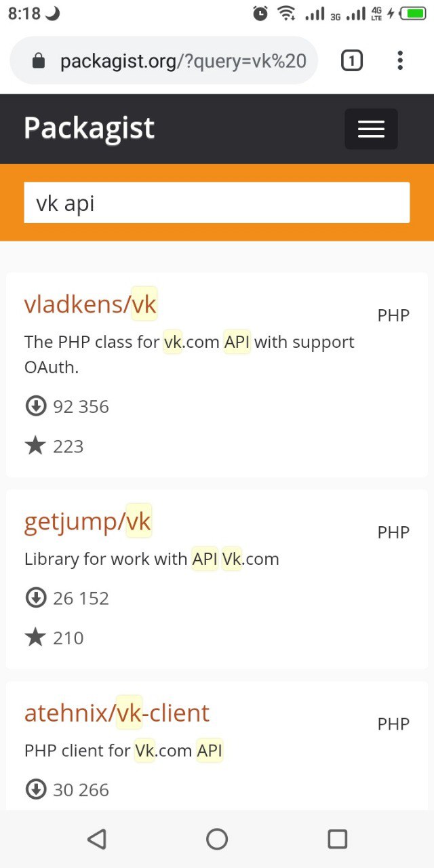434x868 pixels.
Task: Tap download icon for vladkens/vk
Action: pos(35,406)
